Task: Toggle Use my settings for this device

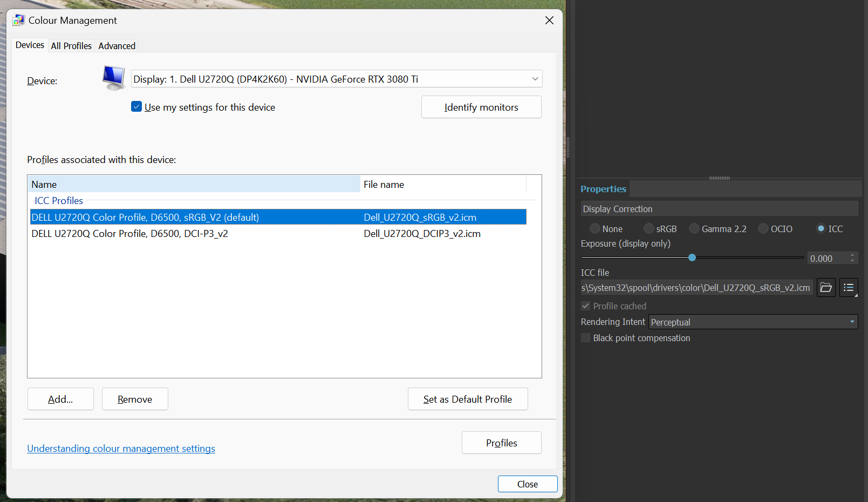Action: coord(136,107)
